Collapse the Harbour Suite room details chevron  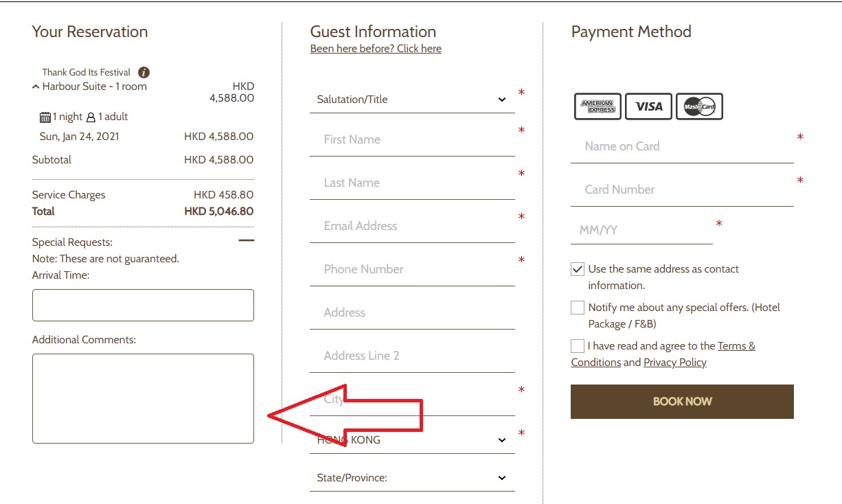point(36,87)
